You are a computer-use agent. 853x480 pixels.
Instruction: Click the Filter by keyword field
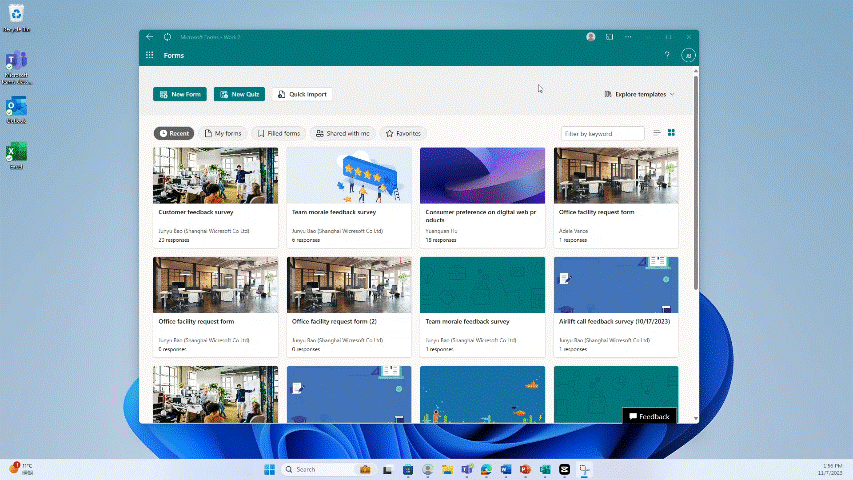[x=602, y=133]
